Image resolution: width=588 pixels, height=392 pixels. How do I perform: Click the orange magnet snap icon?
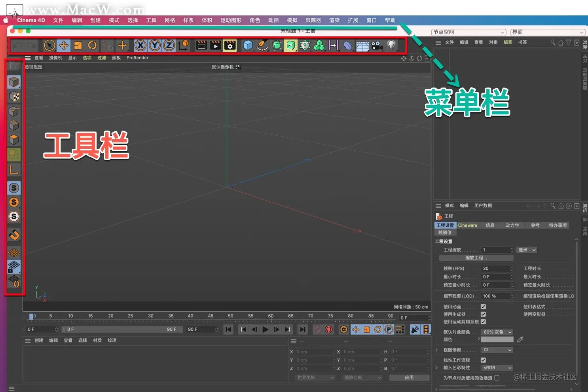pos(14,235)
